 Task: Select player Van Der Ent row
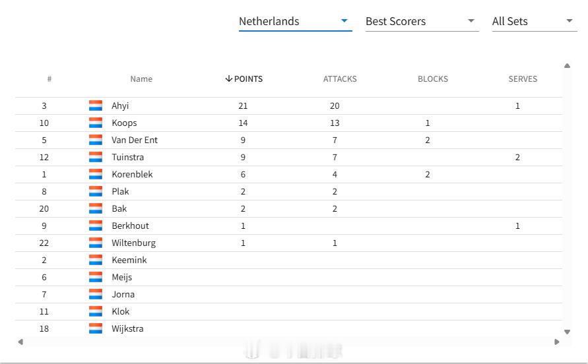pyautogui.click(x=289, y=140)
